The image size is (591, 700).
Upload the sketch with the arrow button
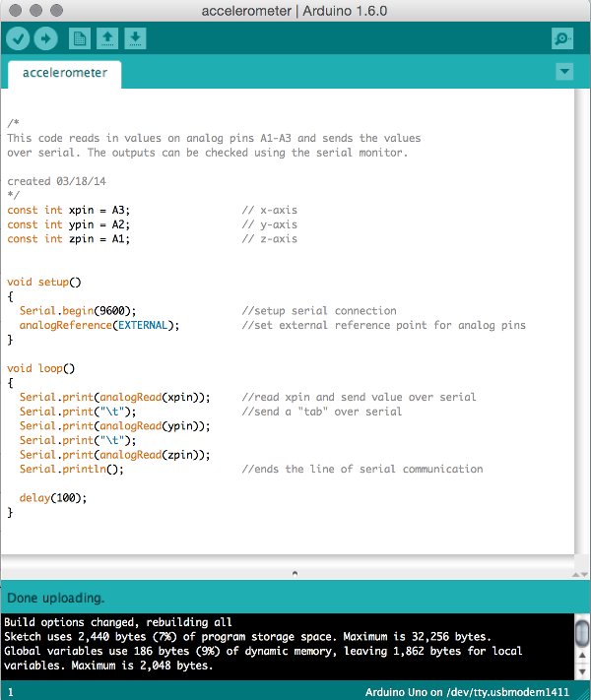pyautogui.click(x=45, y=38)
